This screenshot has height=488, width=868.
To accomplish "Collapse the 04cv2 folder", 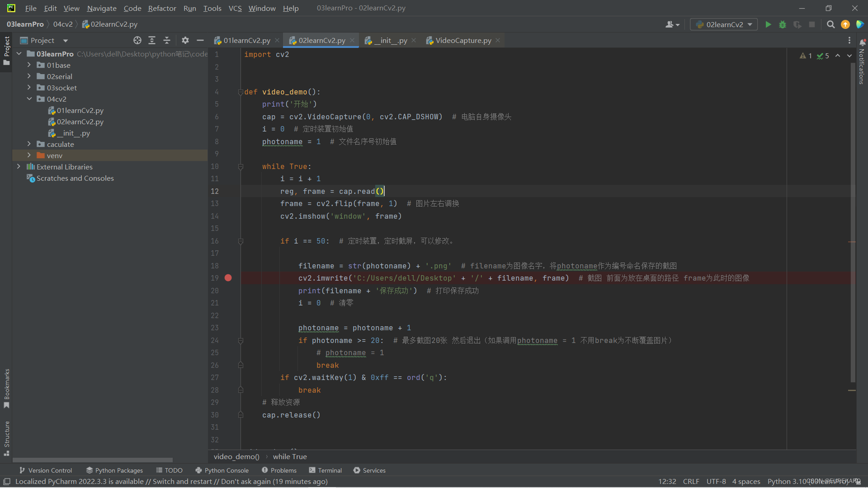I will pyautogui.click(x=29, y=99).
